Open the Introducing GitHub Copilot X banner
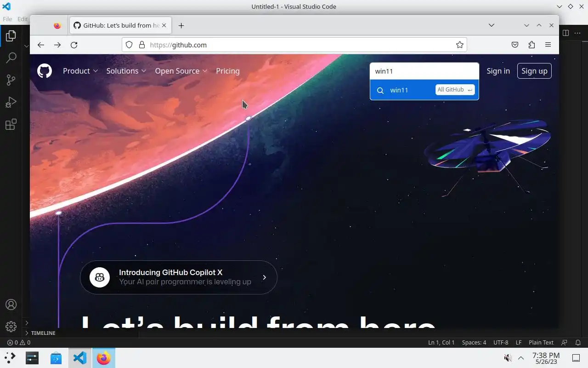Screen dimensions: 588x368 pyautogui.click(x=179, y=277)
